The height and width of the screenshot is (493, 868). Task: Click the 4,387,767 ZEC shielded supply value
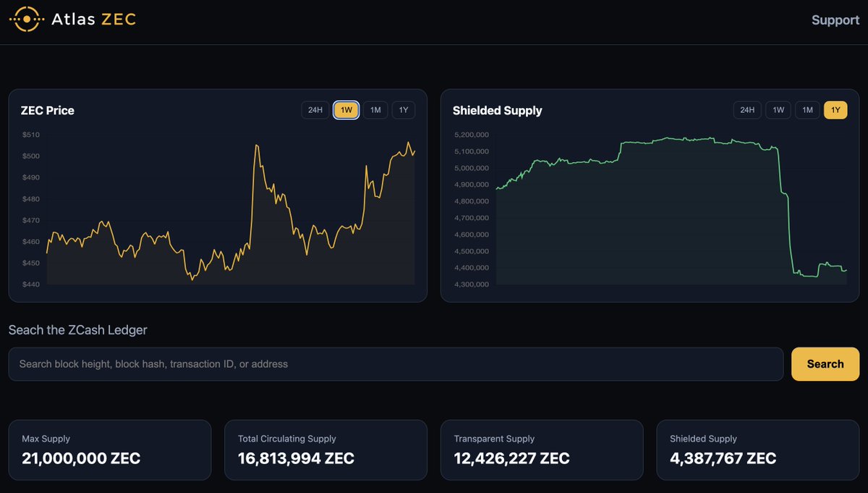pyautogui.click(x=723, y=458)
